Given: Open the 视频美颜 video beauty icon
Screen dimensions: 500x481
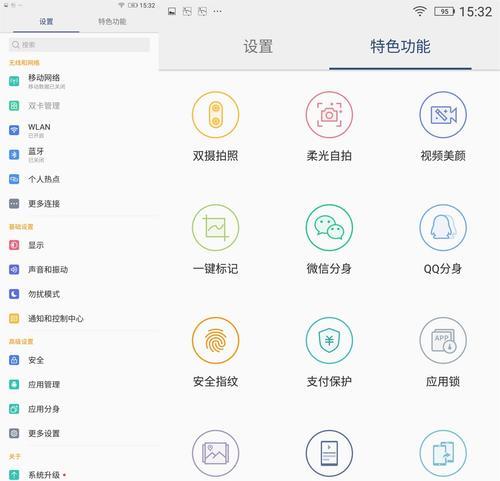Looking at the screenshot, I should coord(443,115).
